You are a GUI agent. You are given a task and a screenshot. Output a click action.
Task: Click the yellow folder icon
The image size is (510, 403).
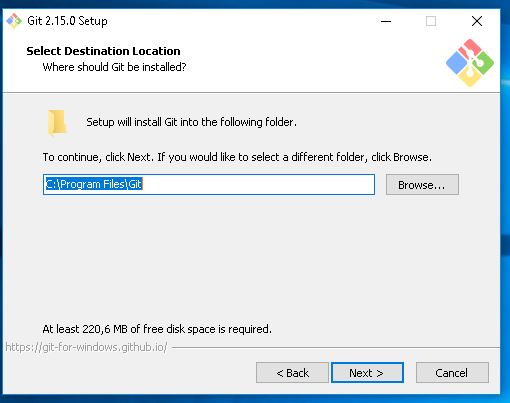[57, 123]
